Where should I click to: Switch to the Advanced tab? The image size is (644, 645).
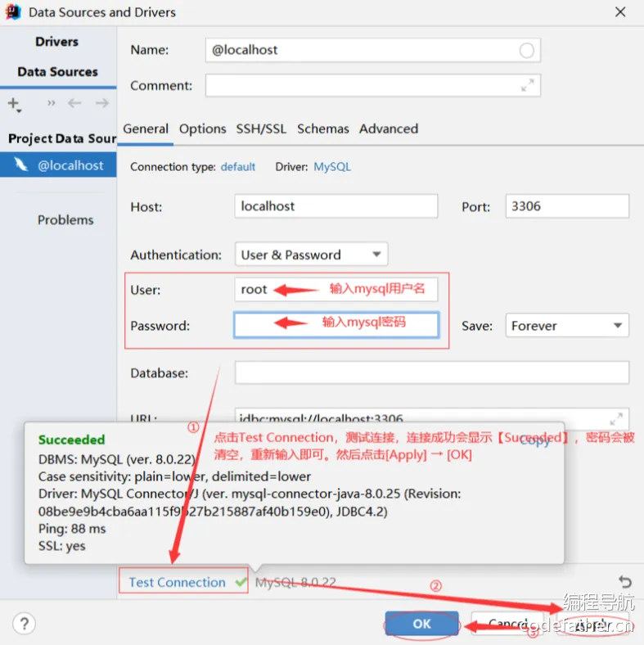click(x=388, y=129)
